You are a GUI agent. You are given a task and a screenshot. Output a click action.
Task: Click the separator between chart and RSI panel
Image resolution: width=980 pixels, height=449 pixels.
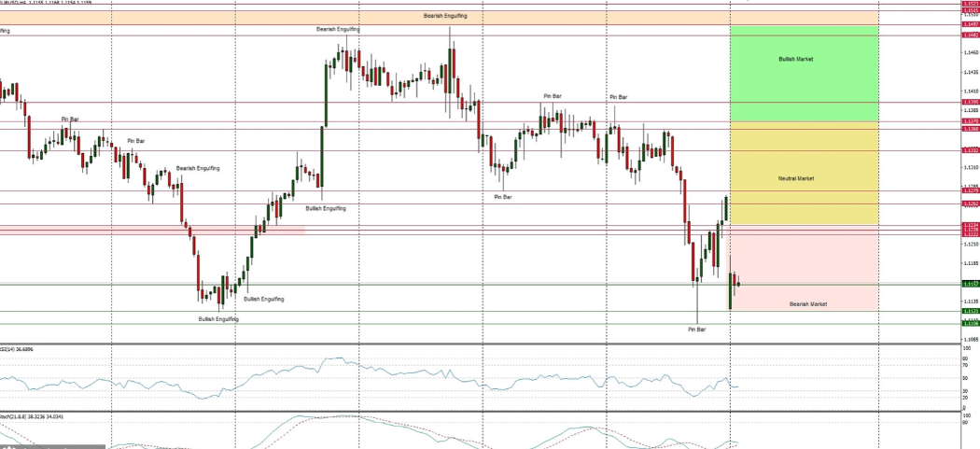point(467,344)
